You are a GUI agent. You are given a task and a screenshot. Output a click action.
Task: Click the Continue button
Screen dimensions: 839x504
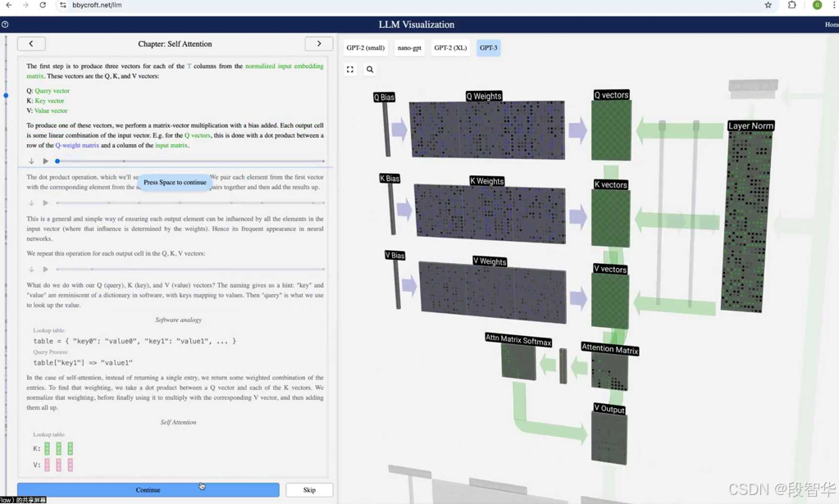[x=148, y=489]
